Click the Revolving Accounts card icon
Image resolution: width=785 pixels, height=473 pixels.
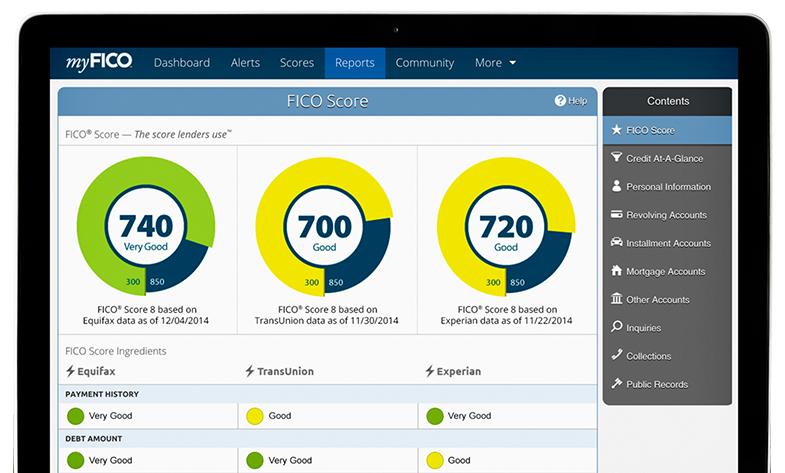pyautogui.click(x=616, y=214)
